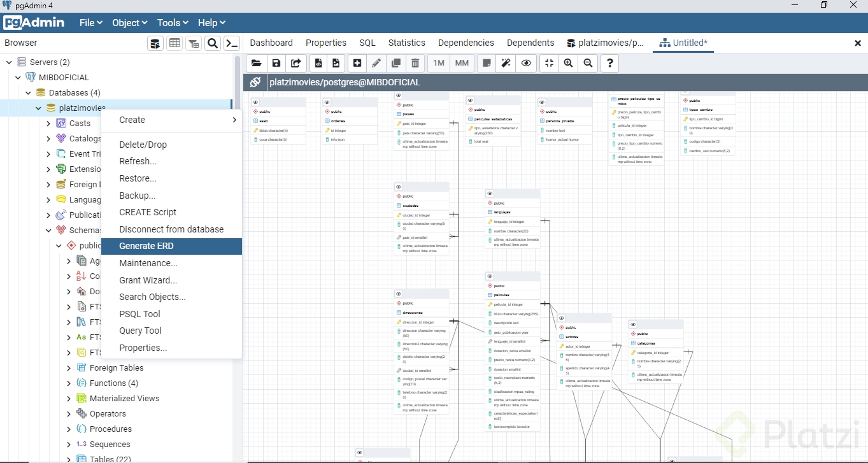Click the connection status icon beside platzimovies/postgres
This screenshot has height=463, width=868.
(255, 82)
